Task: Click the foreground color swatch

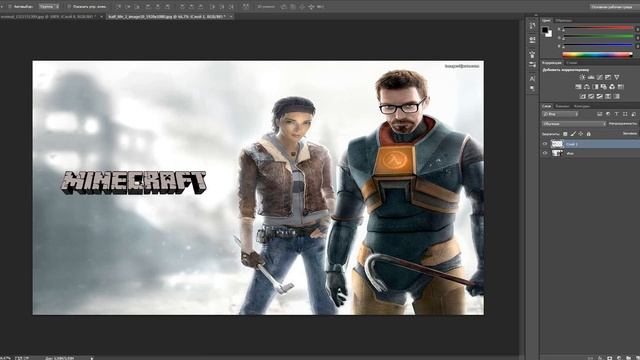Action: tap(545, 30)
